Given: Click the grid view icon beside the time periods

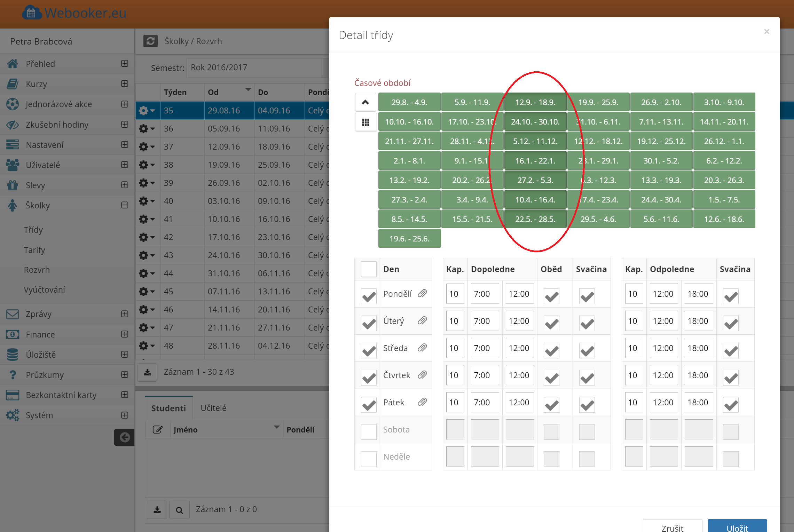Looking at the screenshot, I should (x=365, y=122).
